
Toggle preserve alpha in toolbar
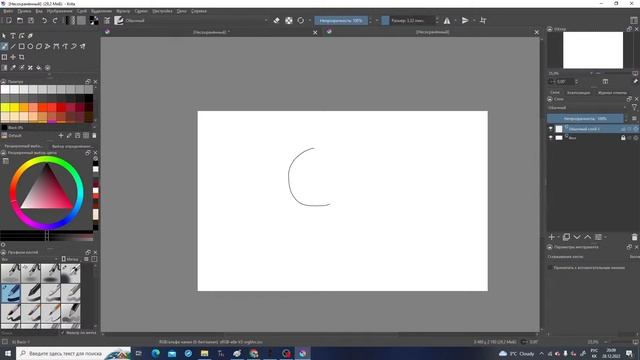[289, 20]
